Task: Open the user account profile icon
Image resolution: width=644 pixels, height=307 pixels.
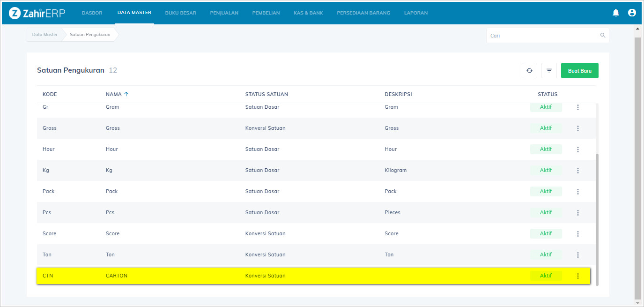Action: click(x=632, y=13)
